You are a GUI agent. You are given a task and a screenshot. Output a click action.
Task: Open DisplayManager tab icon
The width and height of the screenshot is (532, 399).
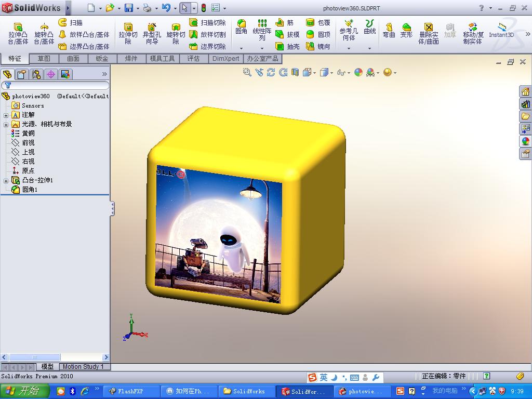pos(65,74)
